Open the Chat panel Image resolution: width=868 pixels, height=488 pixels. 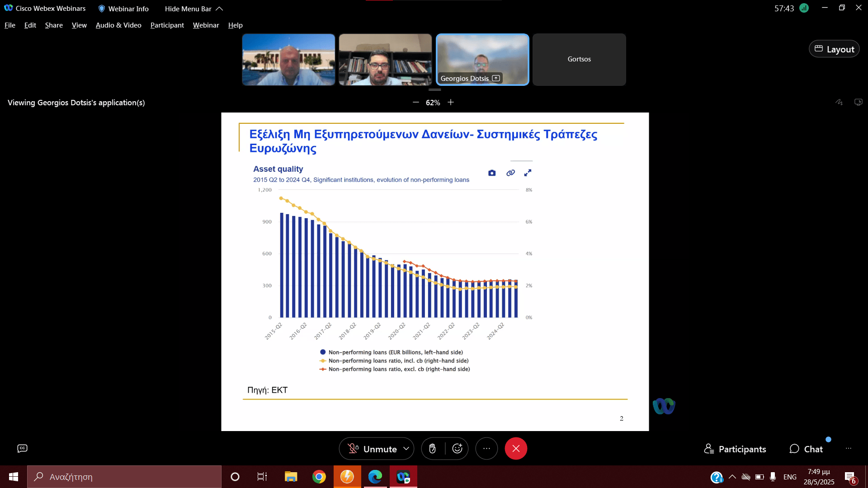[x=806, y=449]
